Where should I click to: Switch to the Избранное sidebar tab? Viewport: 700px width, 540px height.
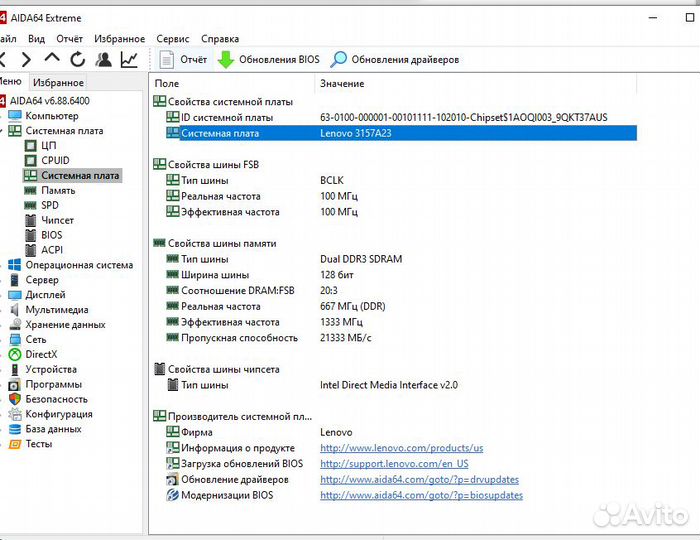58,83
